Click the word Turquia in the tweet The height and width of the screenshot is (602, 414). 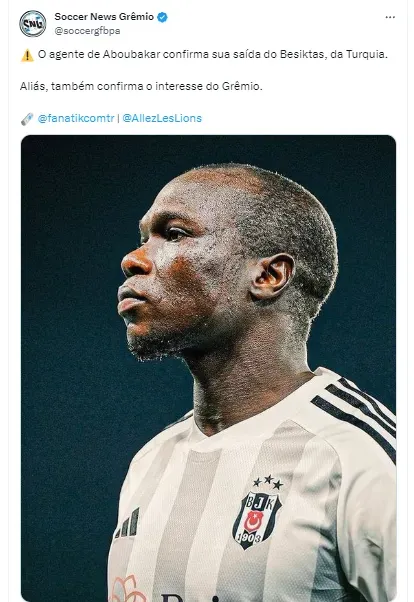(366, 55)
